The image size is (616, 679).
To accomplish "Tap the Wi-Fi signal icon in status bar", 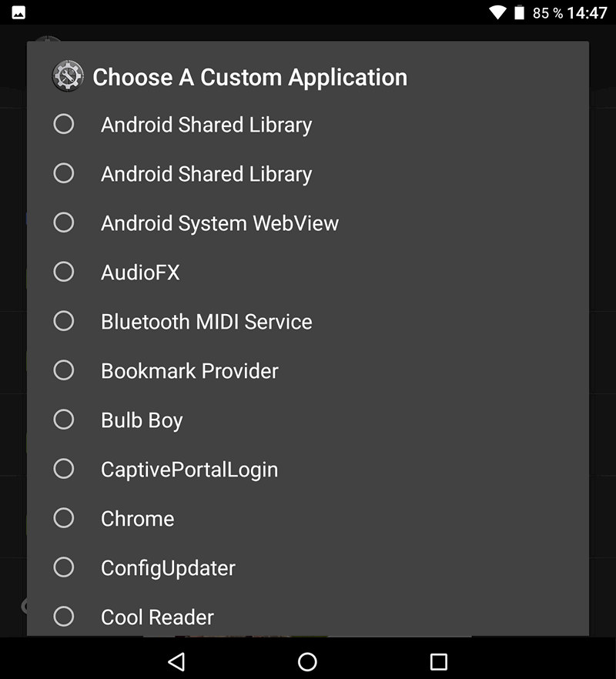I will [497, 12].
